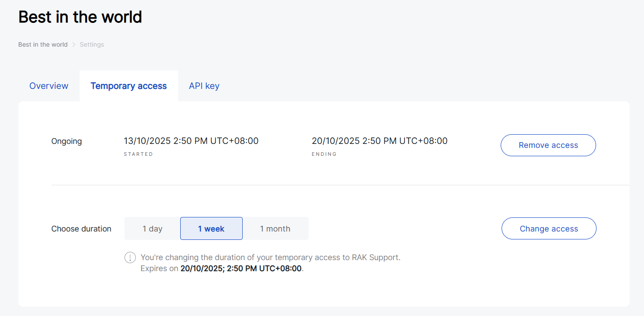The height and width of the screenshot is (316, 644).
Task: Click the Best in the world page heading
Action: pyautogui.click(x=80, y=17)
